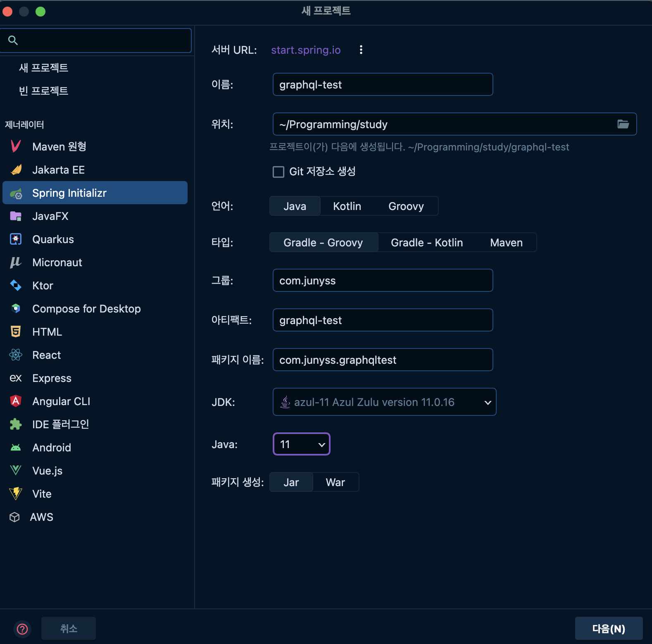Select the React generator label
Image resolution: width=652 pixels, height=644 pixels.
coord(46,355)
